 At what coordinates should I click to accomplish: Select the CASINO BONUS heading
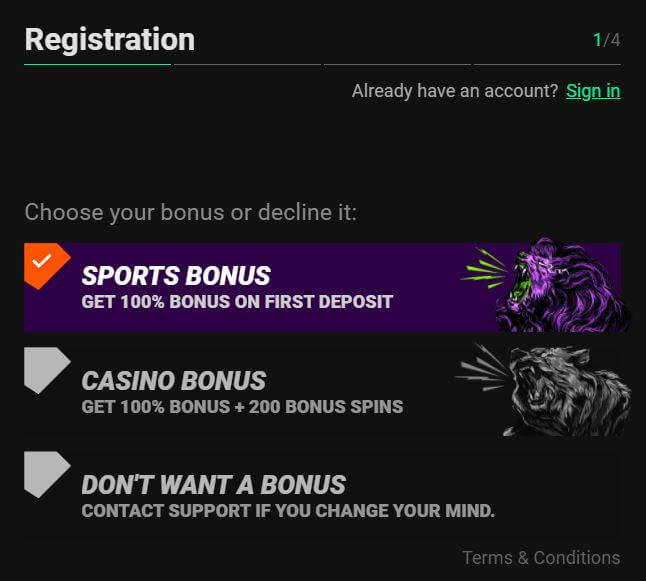[174, 380]
